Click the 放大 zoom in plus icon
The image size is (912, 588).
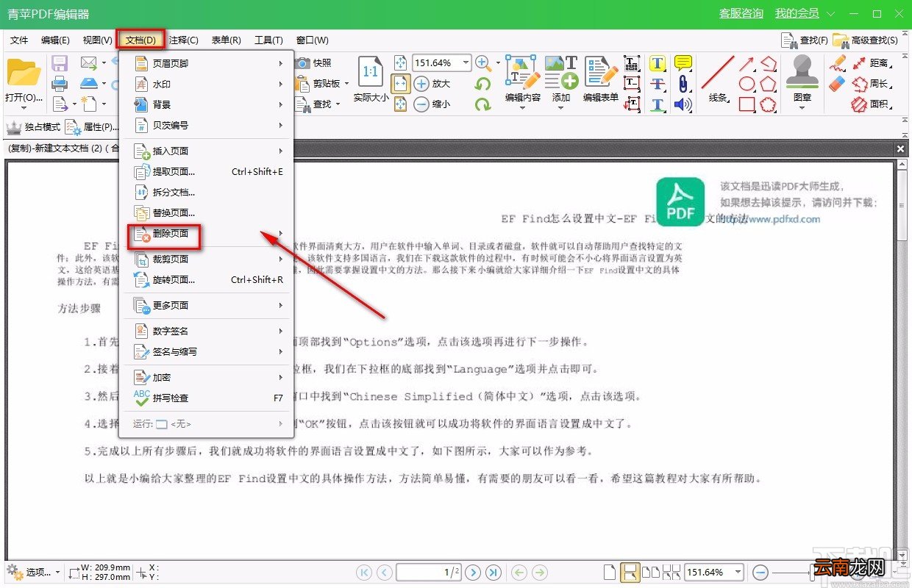click(421, 83)
